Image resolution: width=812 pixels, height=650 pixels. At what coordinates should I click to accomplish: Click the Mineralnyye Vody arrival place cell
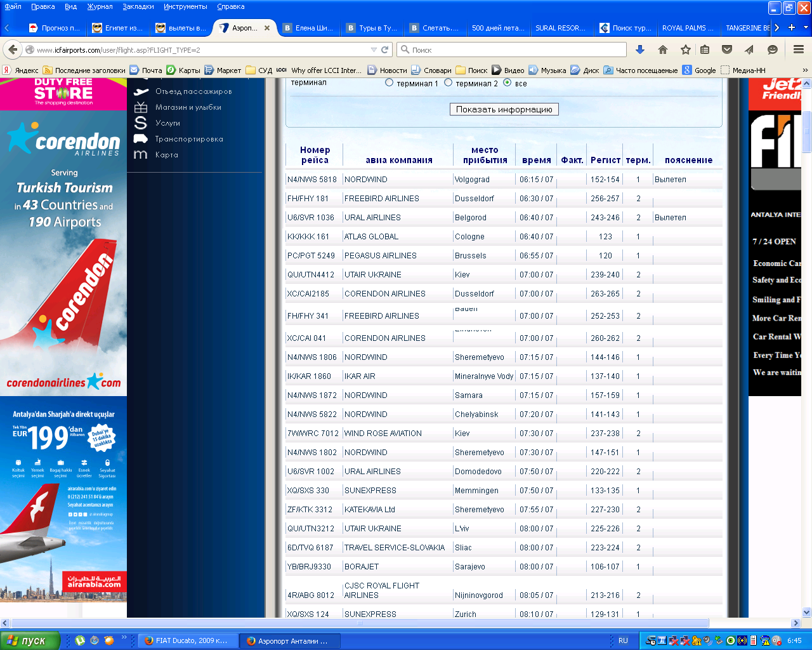pyautogui.click(x=484, y=376)
